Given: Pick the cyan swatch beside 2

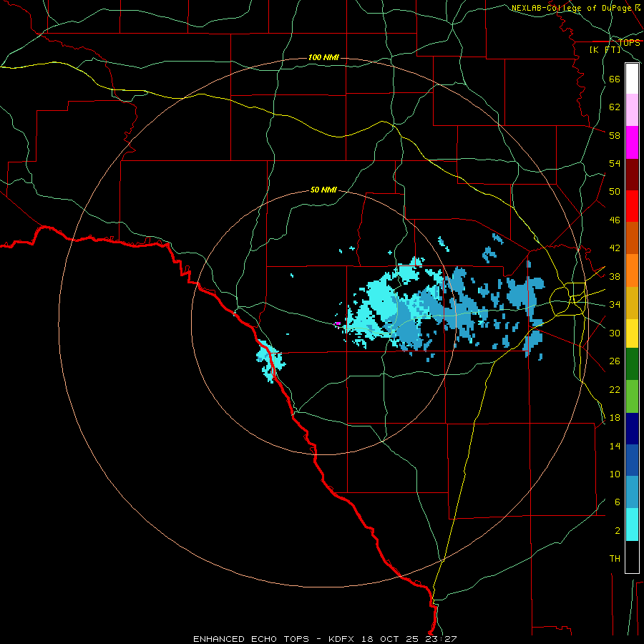Looking at the screenshot, I should (632, 525).
